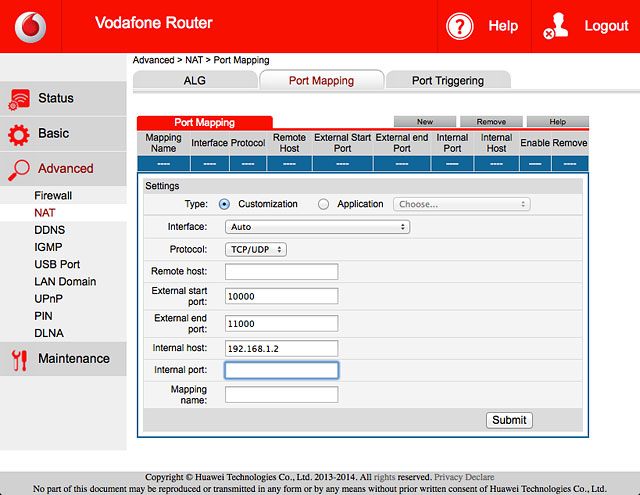The width and height of the screenshot is (640, 495).
Task: Select the Application type radio button
Action: tap(323, 204)
